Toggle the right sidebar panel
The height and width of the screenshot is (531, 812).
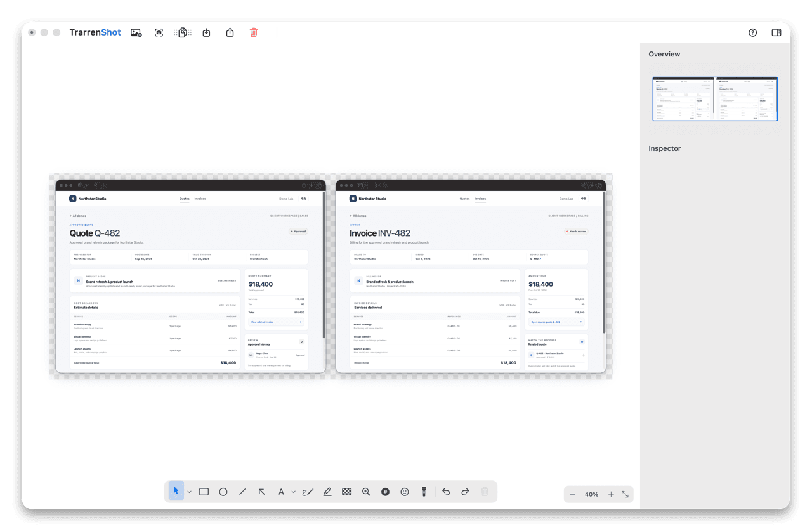click(x=776, y=32)
